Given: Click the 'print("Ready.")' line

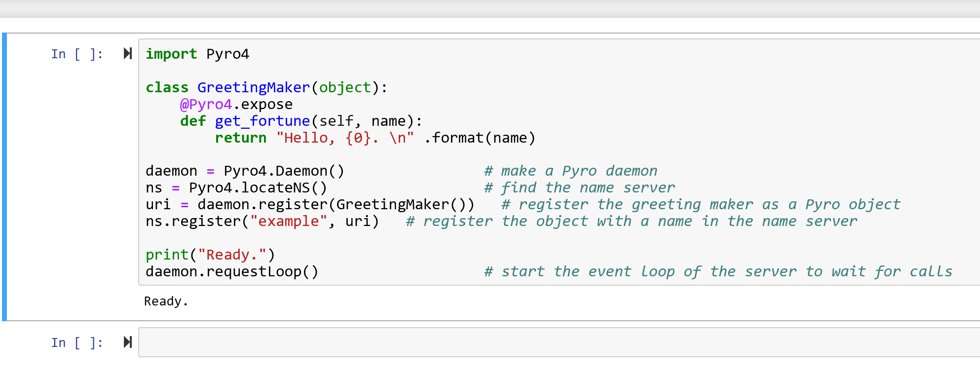Looking at the screenshot, I should 210,255.
